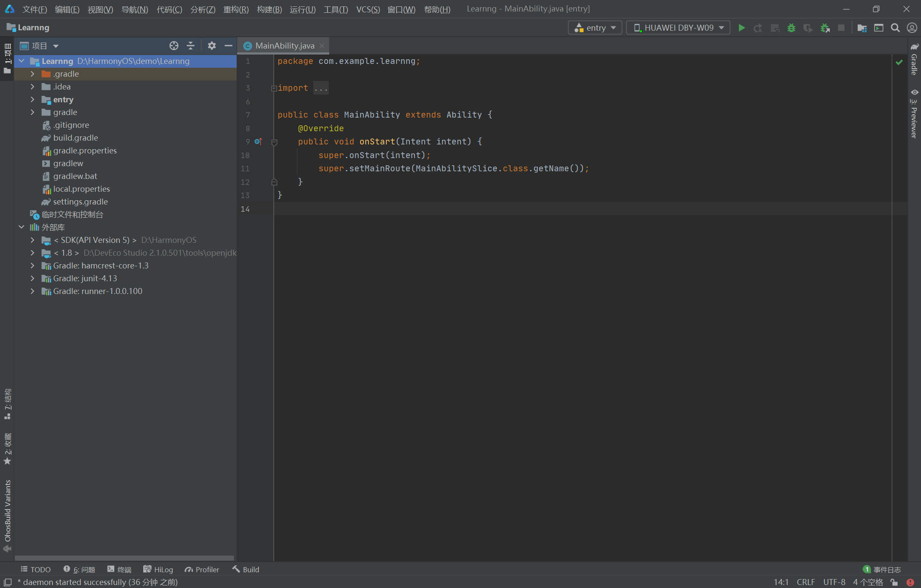Hide the project panel with minus icon
Screen dimensions: 921x588
(229, 46)
